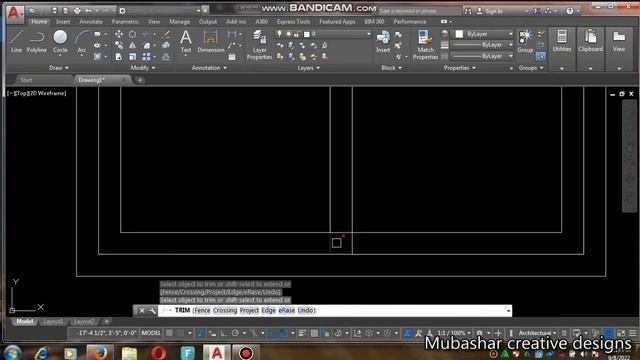Viewport: 640px width, 360px height.
Task: Expand the Annotation panel
Action: (209, 68)
